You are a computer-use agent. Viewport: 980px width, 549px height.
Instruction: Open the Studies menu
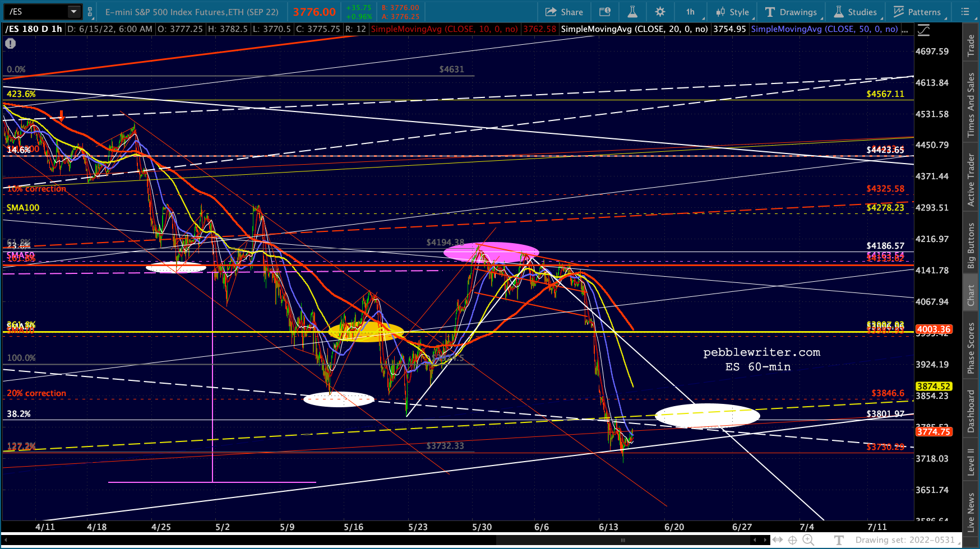point(855,12)
